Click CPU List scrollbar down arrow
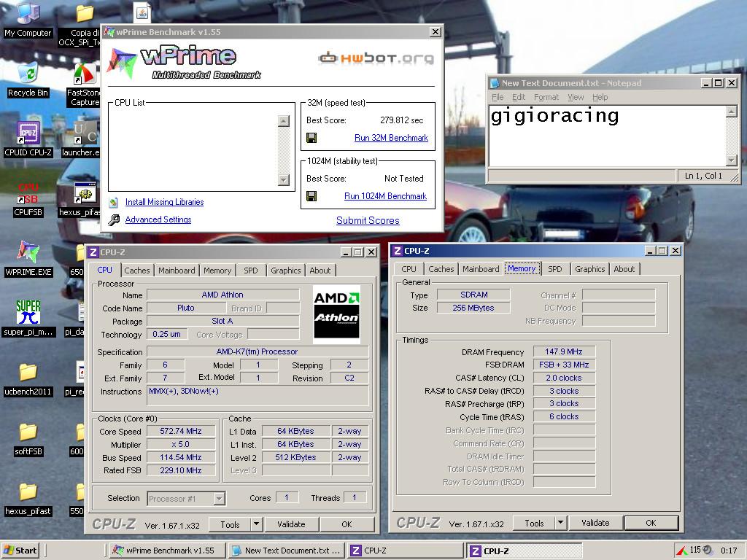This screenshot has height=560, width=747. (x=284, y=179)
